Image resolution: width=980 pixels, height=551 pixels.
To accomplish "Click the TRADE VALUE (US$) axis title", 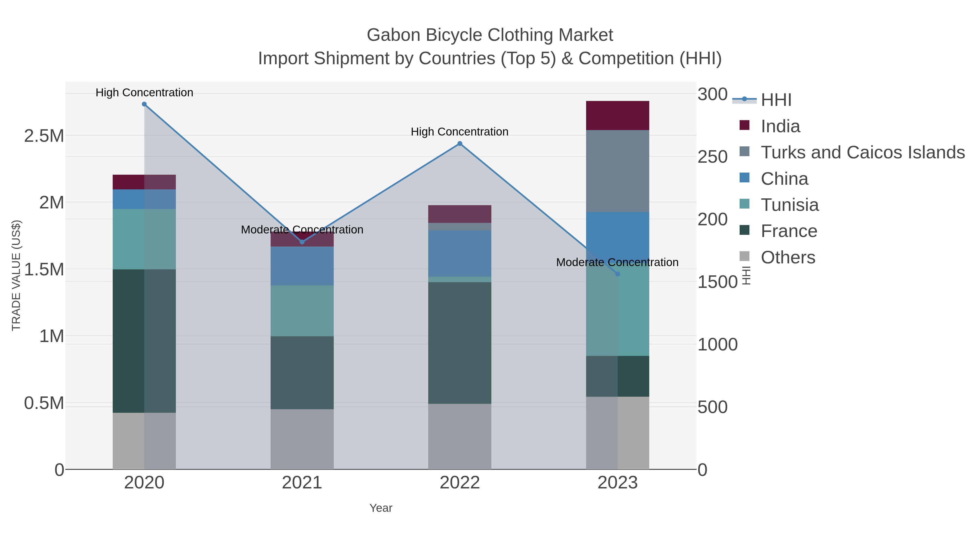I will tap(16, 275).
